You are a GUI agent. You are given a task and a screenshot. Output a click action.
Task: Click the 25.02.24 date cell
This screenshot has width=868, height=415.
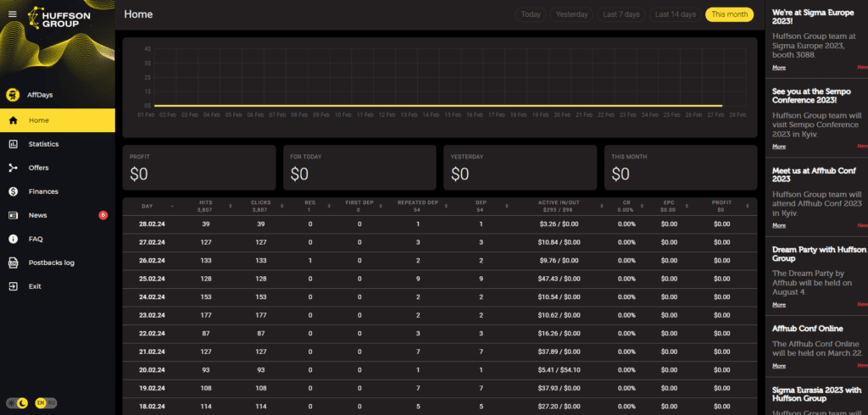coord(151,279)
